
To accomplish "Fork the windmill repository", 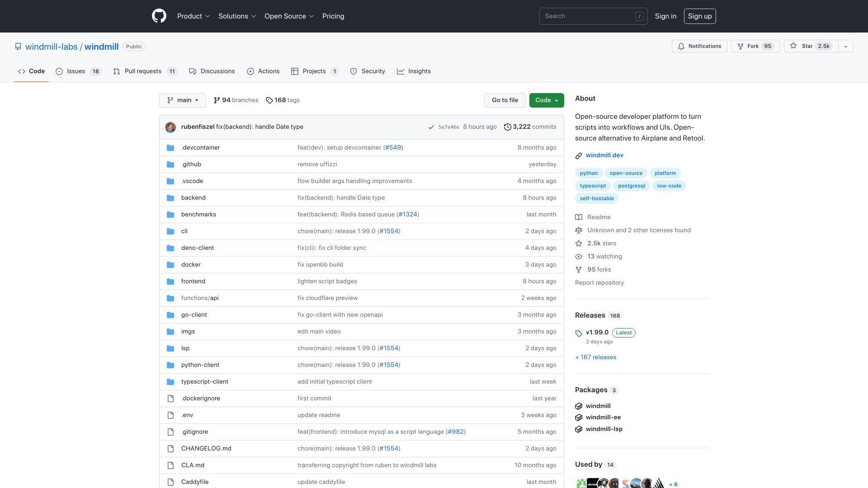I will click(x=755, y=46).
